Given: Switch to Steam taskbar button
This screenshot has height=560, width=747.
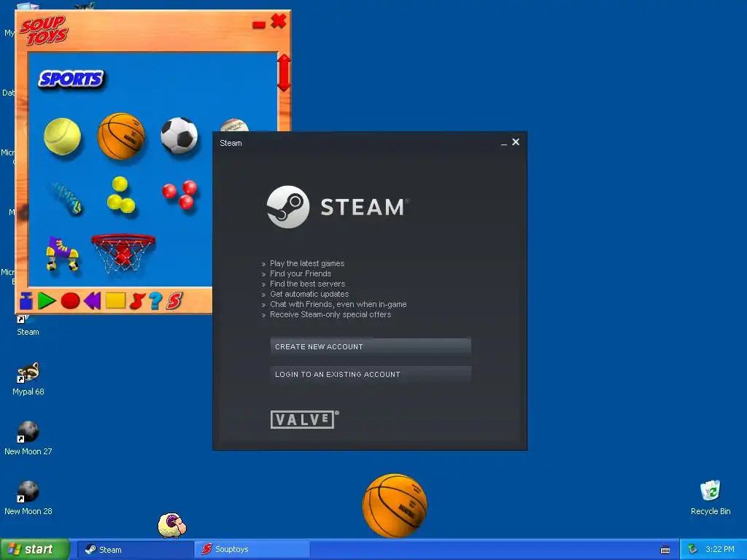Looking at the screenshot, I should [x=135, y=550].
